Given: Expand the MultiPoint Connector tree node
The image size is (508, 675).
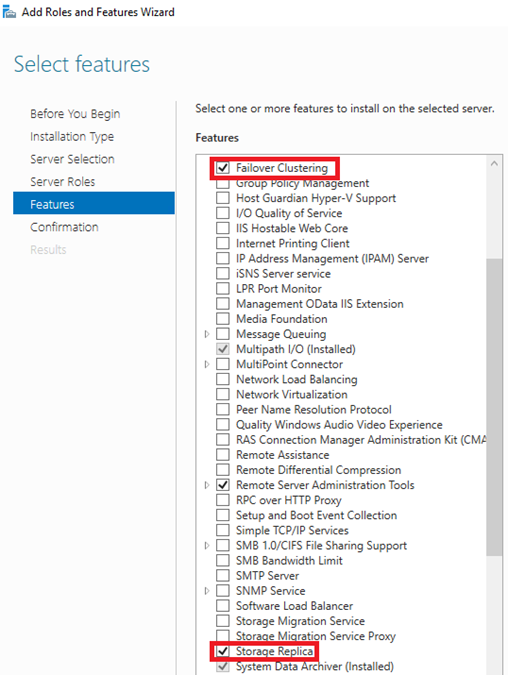Looking at the screenshot, I should tap(207, 364).
